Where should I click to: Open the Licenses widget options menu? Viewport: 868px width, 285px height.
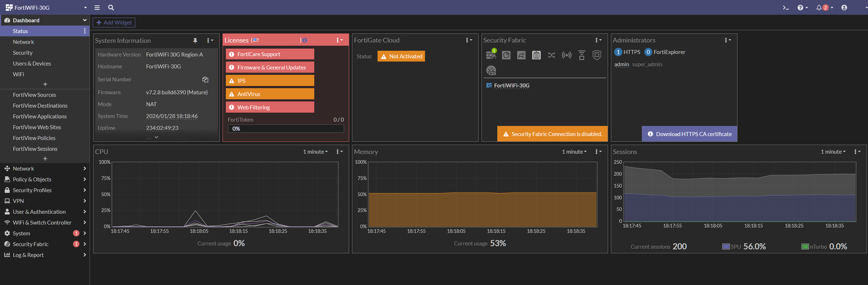[339, 40]
